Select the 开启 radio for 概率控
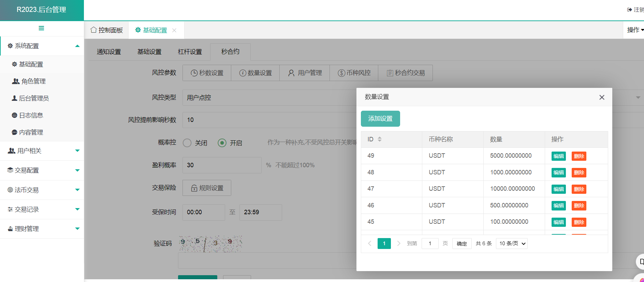644x282 pixels. (x=222, y=143)
